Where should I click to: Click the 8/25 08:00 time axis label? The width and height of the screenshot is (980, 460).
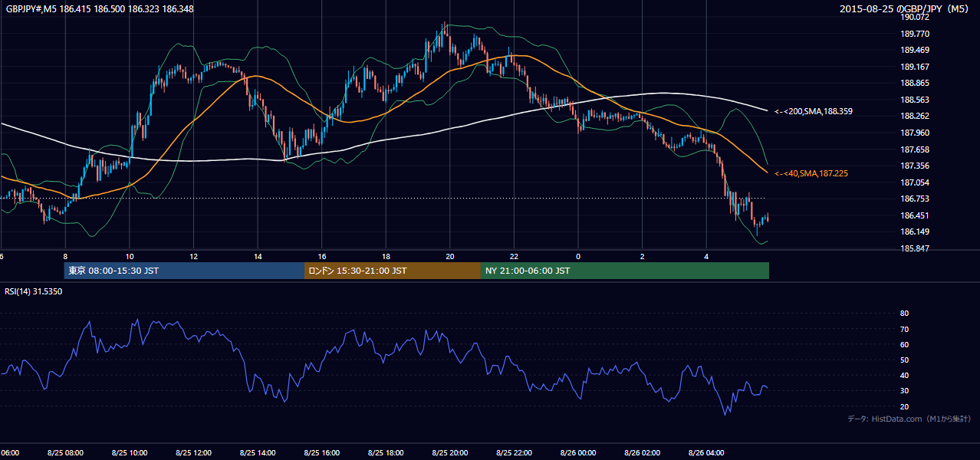pos(65,453)
